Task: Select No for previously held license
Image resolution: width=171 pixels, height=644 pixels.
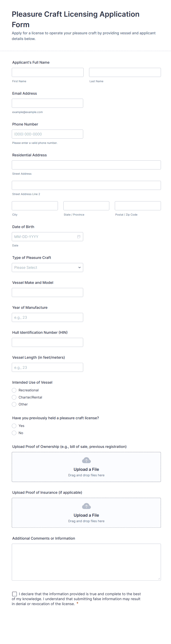Action: (14, 433)
